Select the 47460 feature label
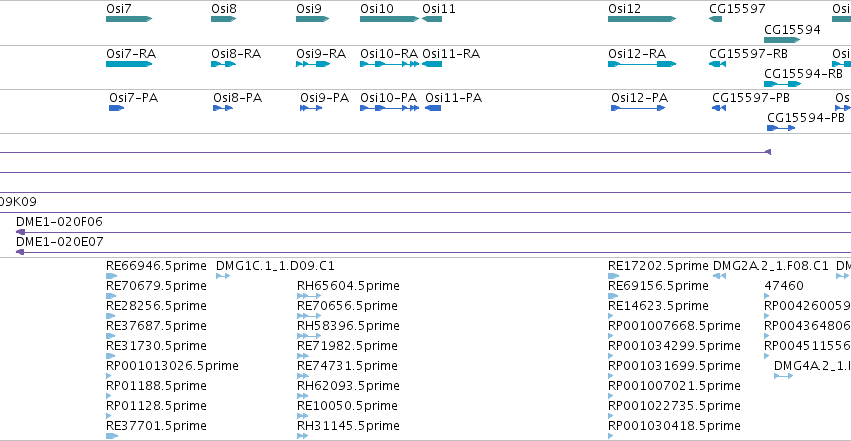Screen dimensions: 851x441 (784, 285)
